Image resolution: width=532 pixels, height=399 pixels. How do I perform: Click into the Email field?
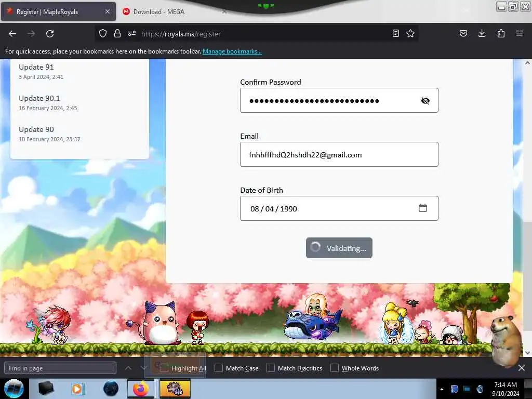tap(339, 154)
